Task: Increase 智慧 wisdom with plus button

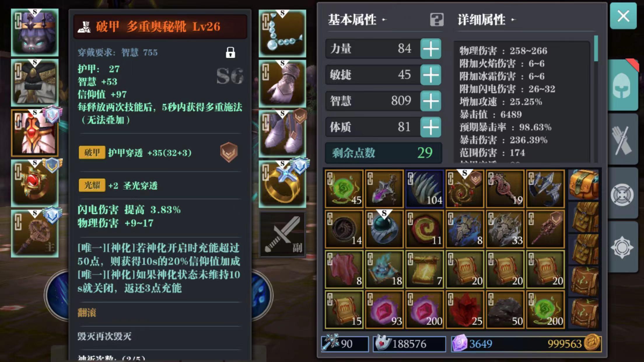Action: click(430, 101)
